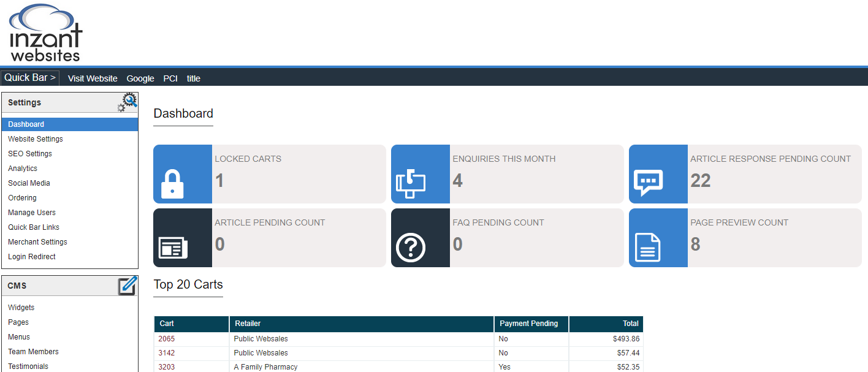868x372 pixels.
Task: Click the Locked Carts count card
Action: tap(270, 174)
